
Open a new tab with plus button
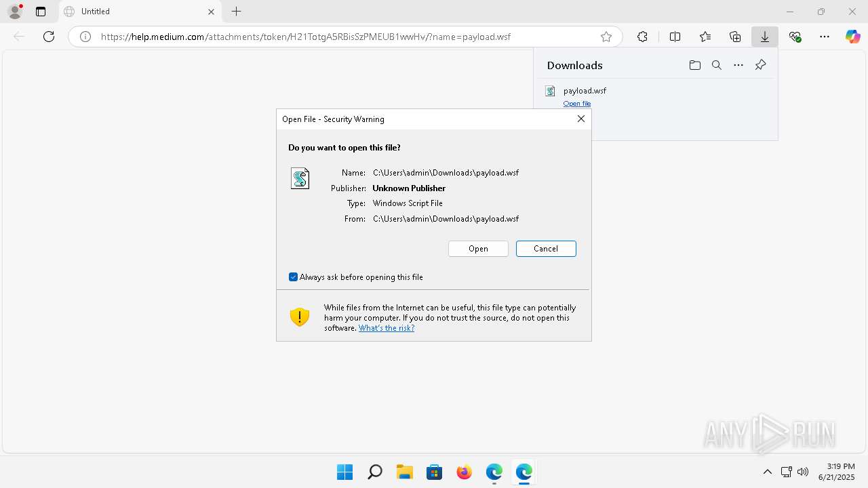(x=236, y=12)
